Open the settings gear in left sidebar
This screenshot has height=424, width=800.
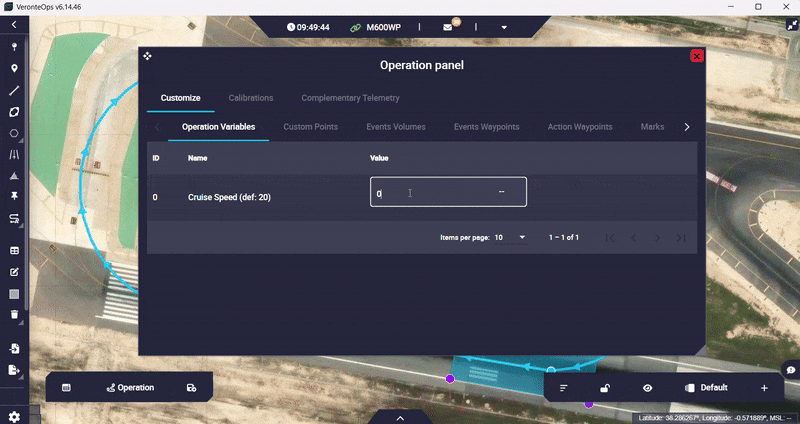point(14,416)
